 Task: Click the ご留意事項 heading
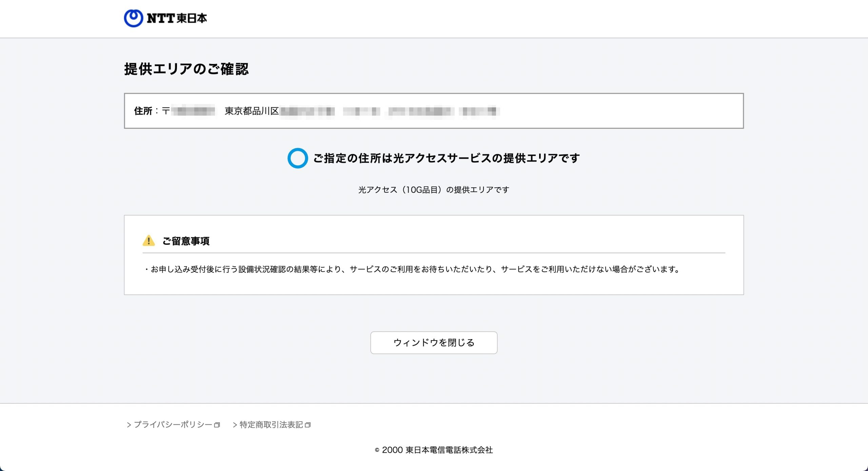tap(186, 241)
